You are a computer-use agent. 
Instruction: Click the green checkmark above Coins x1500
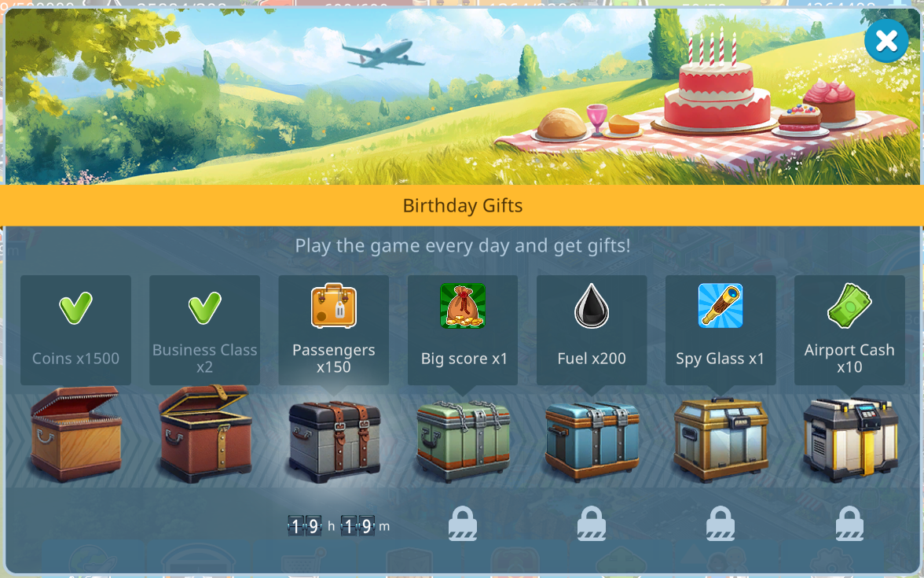(75, 307)
